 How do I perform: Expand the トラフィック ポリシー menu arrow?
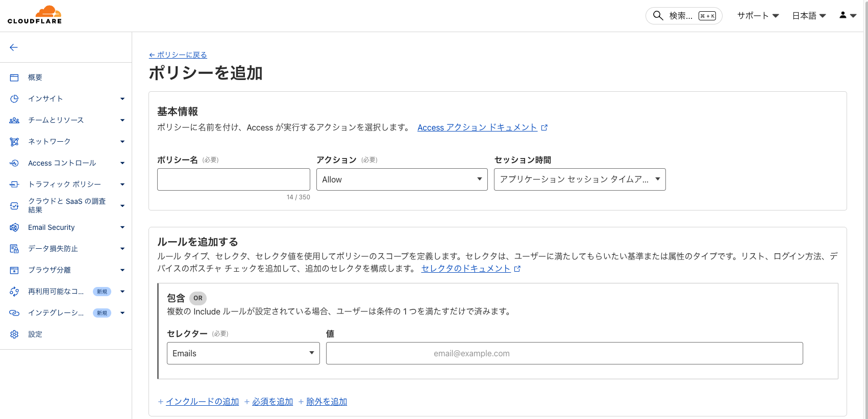pyautogui.click(x=122, y=185)
